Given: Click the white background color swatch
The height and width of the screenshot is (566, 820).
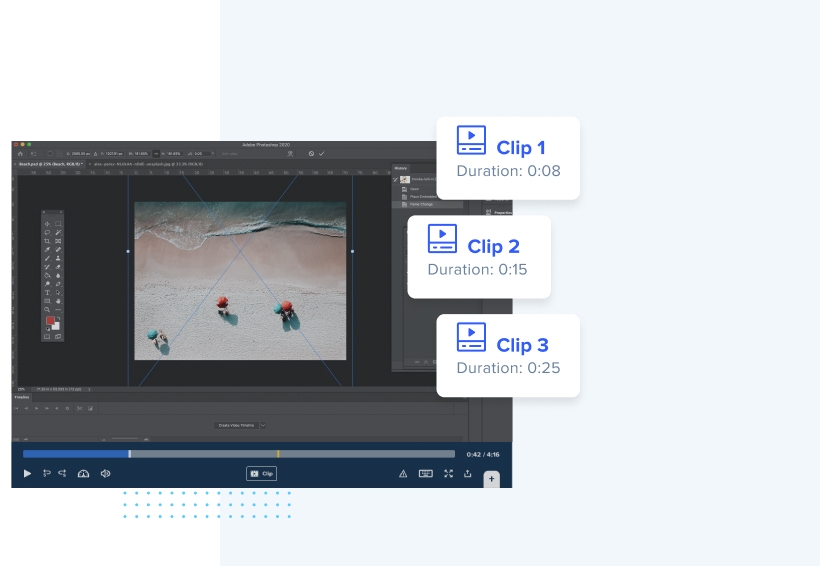Looking at the screenshot, I should (x=56, y=326).
